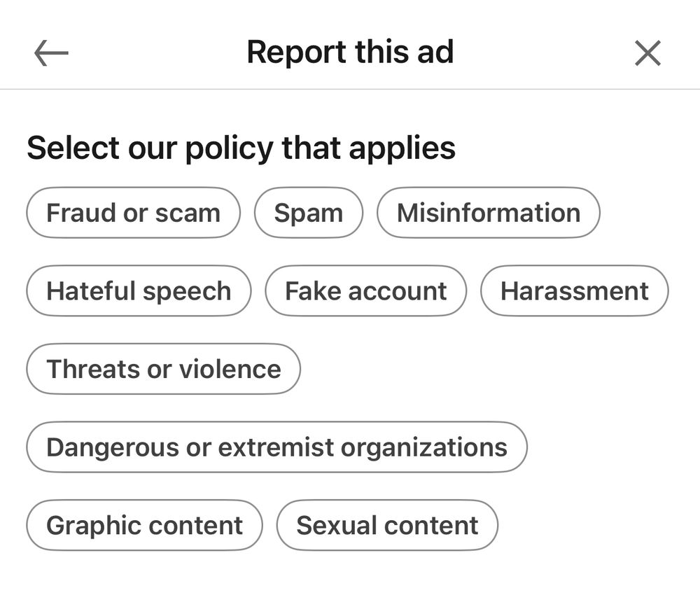Dismiss the report dialog via X

click(647, 52)
